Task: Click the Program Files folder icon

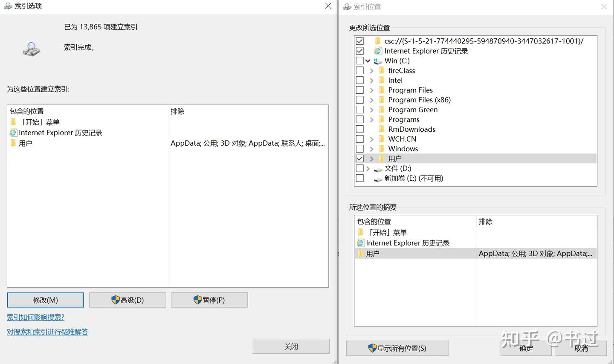Action: 382,90
